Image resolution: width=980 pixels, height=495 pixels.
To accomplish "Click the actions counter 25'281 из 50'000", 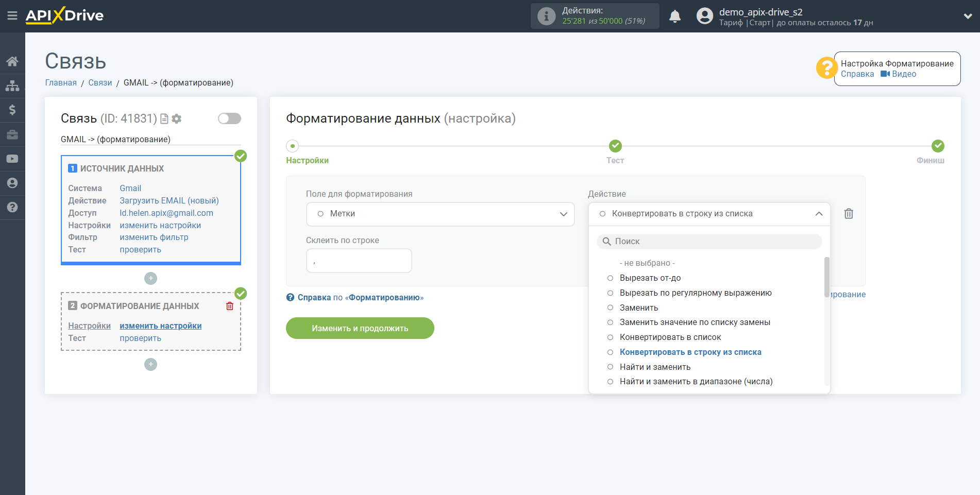I will tap(603, 21).
